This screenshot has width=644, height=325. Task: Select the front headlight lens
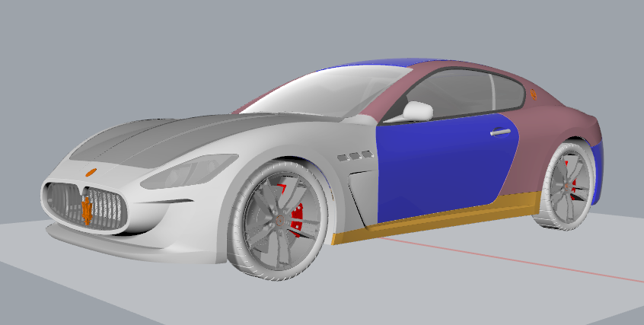point(189,171)
